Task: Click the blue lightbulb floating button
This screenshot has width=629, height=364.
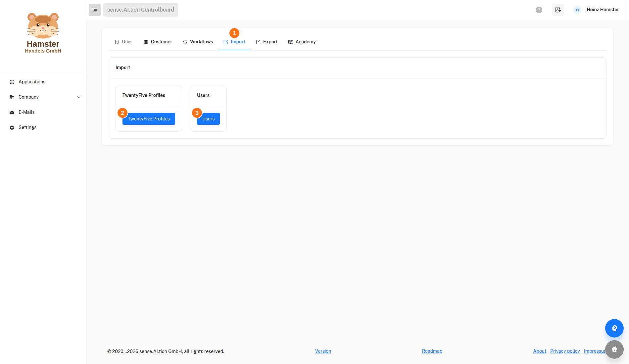Action: pos(614,328)
